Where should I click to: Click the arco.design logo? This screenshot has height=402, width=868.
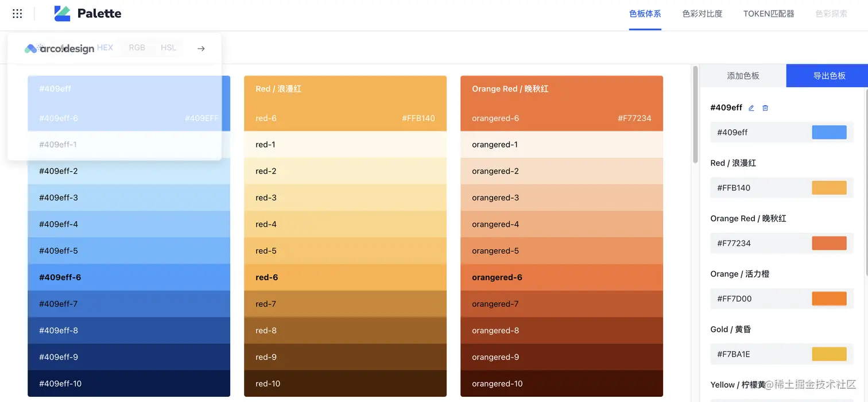click(x=59, y=49)
